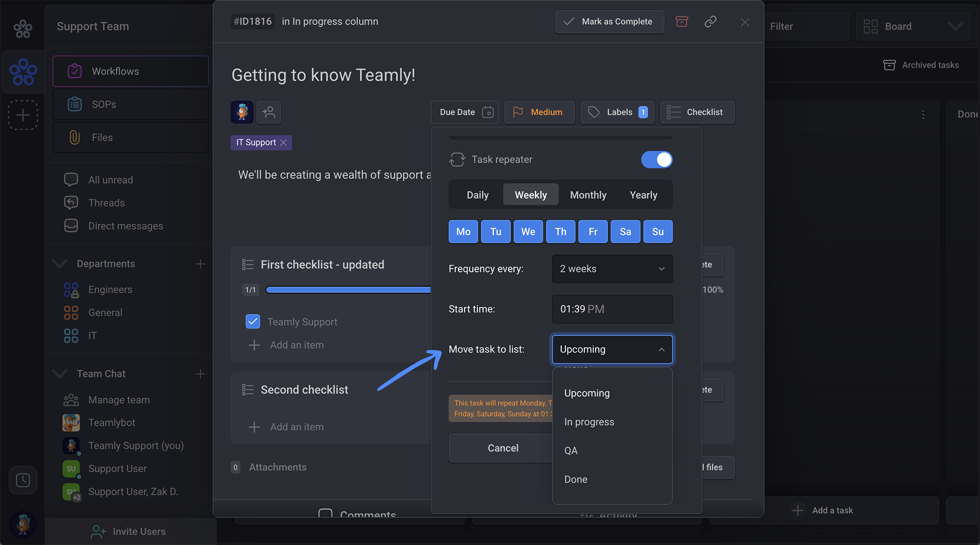
Task: Toggle the Task repeater switch off
Action: (x=656, y=160)
